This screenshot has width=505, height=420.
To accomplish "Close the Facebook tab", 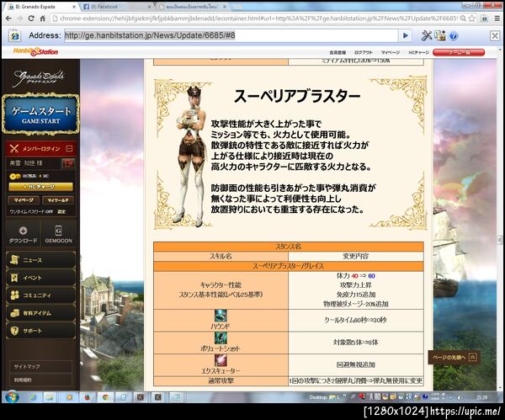I will point(150,7).
